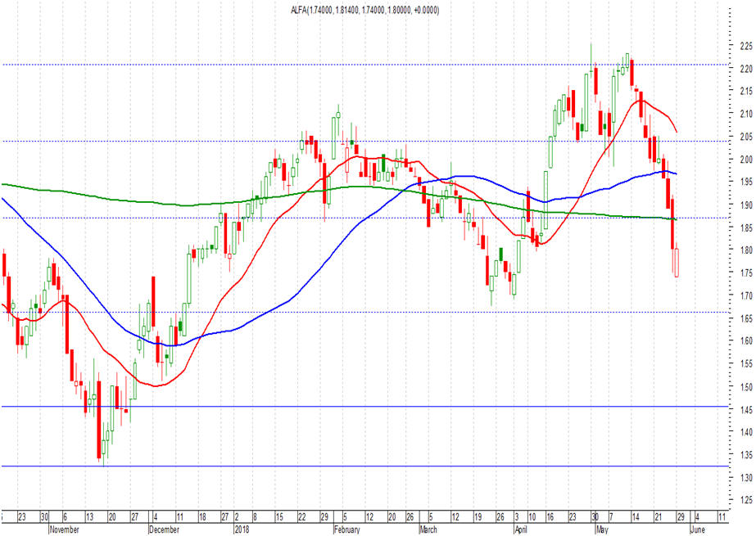Click the ALFA chart title with OHLC values
Screen dimensions: 756x536
364,10
